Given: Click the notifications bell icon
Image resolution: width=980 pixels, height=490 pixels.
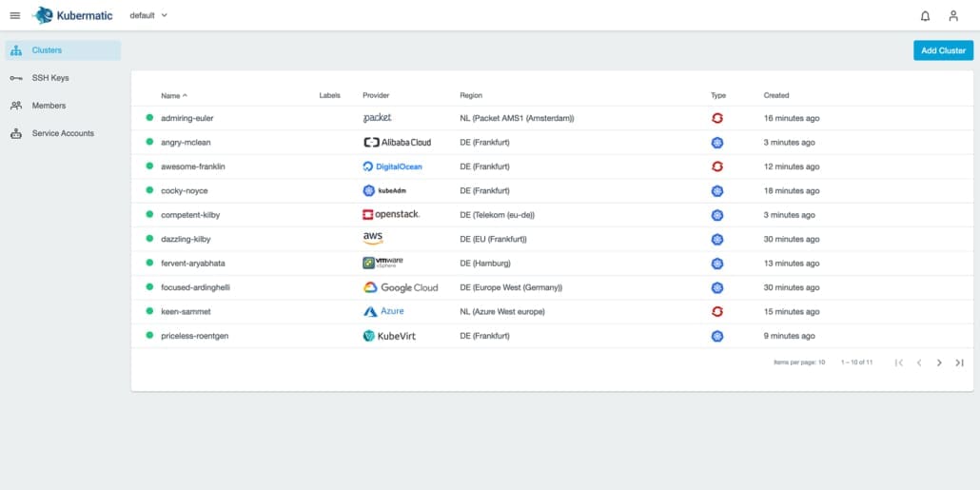Looking at the screenshot, I should tap(925, 15).
